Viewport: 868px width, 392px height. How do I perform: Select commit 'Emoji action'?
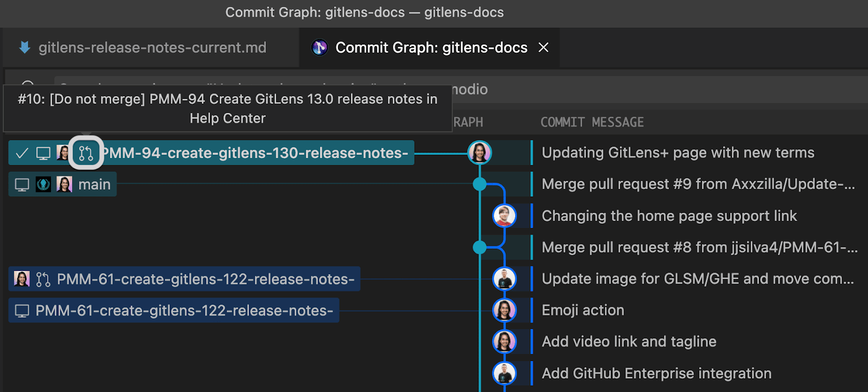point(583,311)
